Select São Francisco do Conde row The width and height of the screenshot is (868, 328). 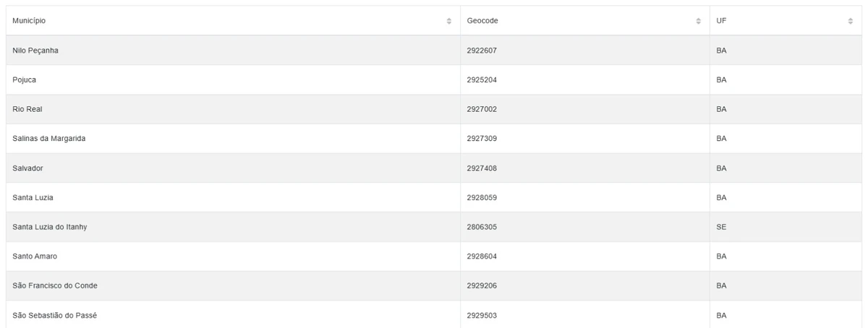pyautogui.click(x=55, y=286)
